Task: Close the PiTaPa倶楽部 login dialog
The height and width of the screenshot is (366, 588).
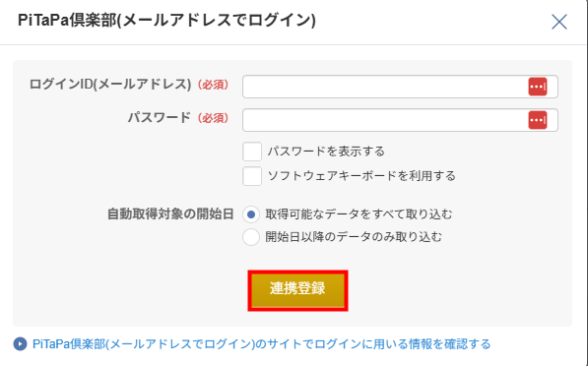Action: (558, 22)
